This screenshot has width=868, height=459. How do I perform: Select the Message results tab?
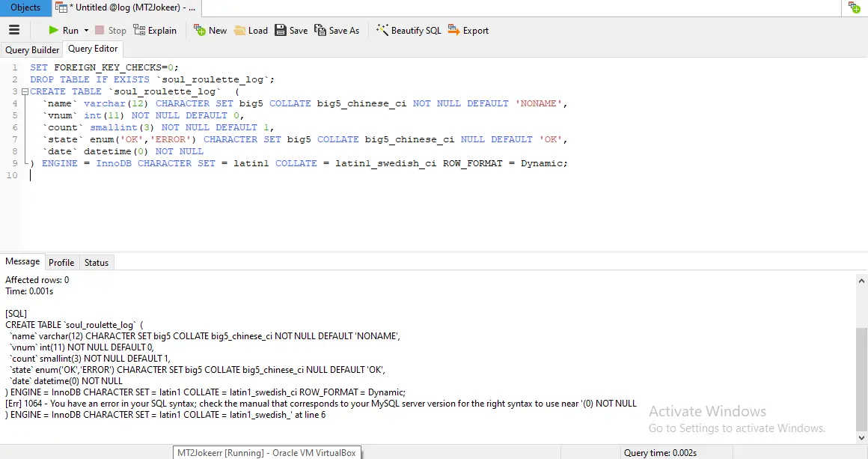22,262
